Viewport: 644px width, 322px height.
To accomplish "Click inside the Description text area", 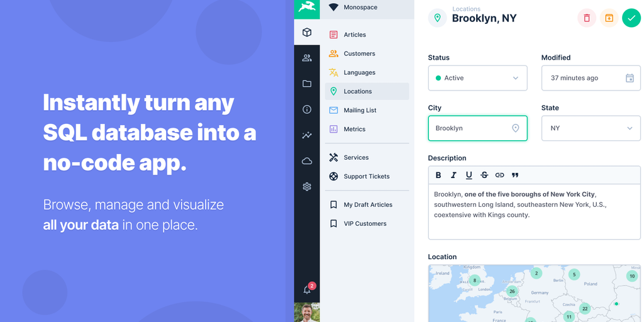I will [x=535, y=211].
